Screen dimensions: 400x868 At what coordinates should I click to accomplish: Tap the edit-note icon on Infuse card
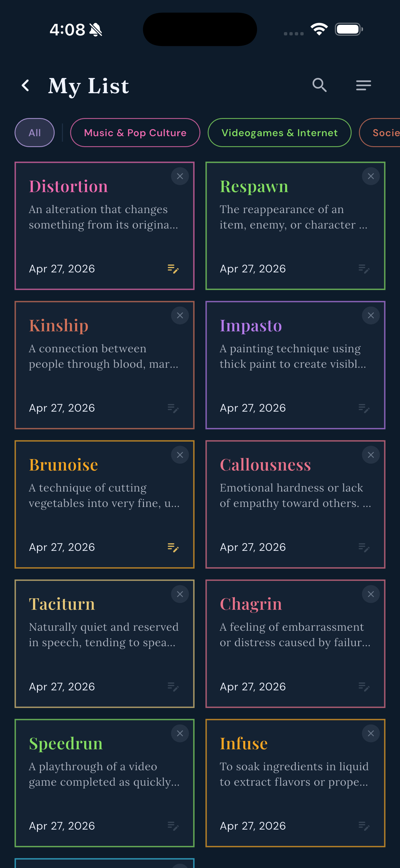pos(364,826)
